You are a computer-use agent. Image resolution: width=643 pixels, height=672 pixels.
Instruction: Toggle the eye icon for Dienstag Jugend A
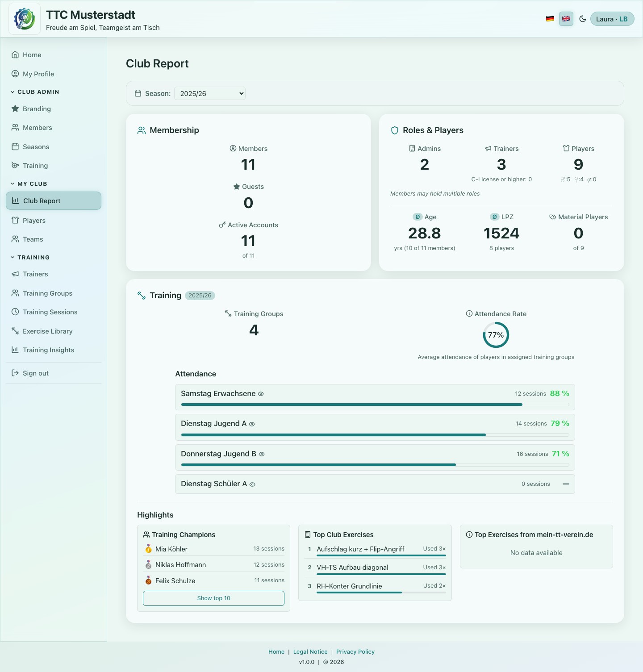point(252,424)
